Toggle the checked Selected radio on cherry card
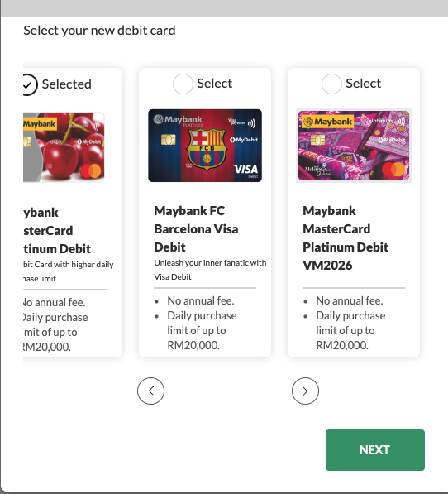Viewport: 448px width, 494px height. click(31, 84)
